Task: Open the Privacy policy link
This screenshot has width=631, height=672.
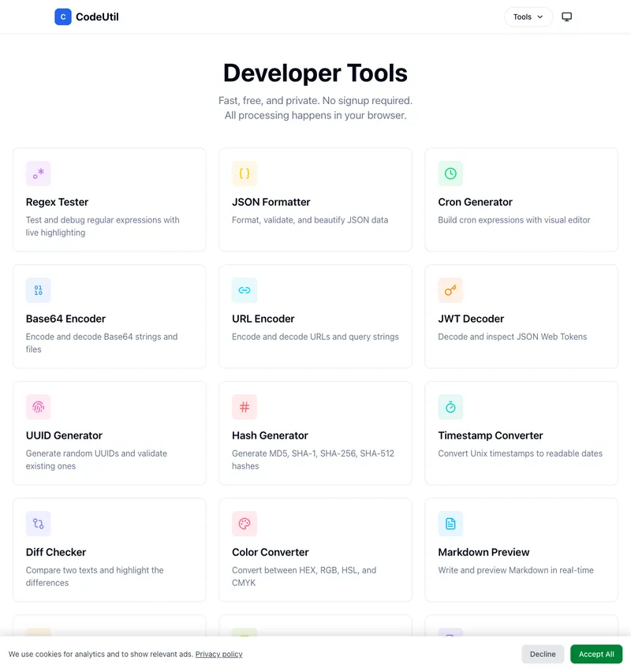Action: pyautogui.click(x=218, y=654)
